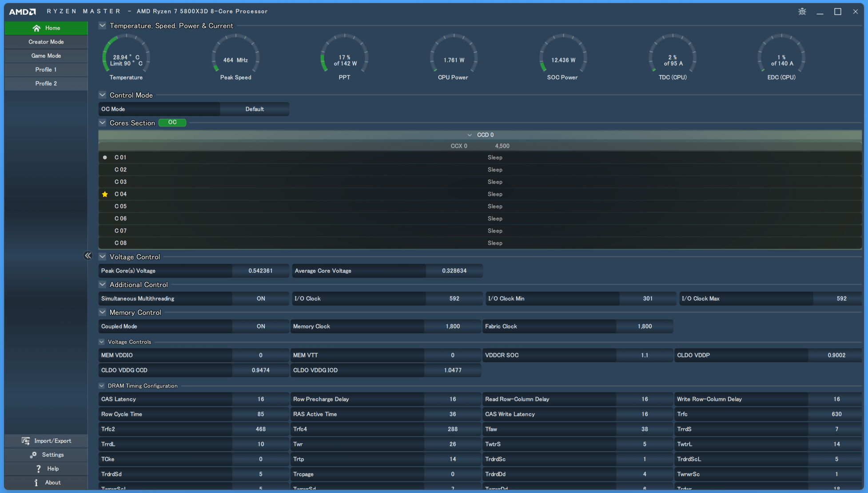Click Memory Clock value 1,800
This screenshot has width=868, height=493.
pyautogui.click(x=453, y=326)
